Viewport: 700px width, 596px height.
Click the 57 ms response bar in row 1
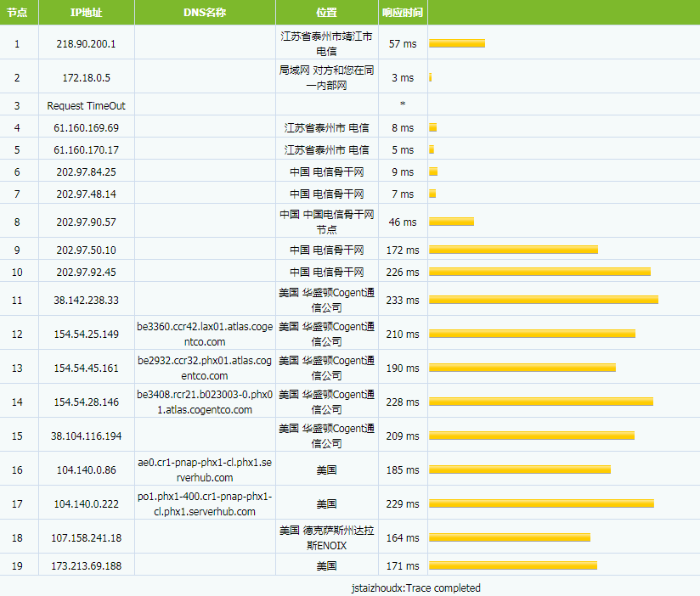click(457, 43)
